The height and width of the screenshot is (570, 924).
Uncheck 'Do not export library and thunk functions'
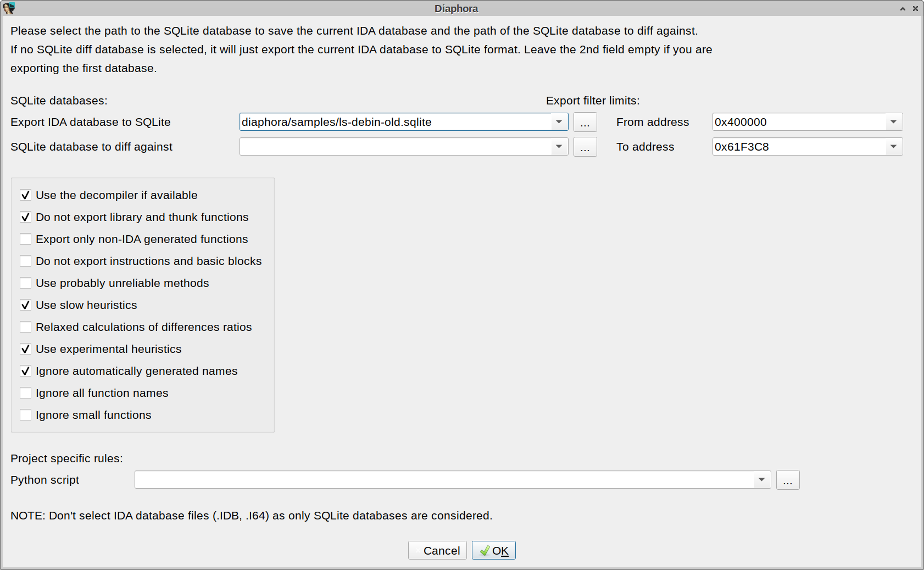[25, 217]
